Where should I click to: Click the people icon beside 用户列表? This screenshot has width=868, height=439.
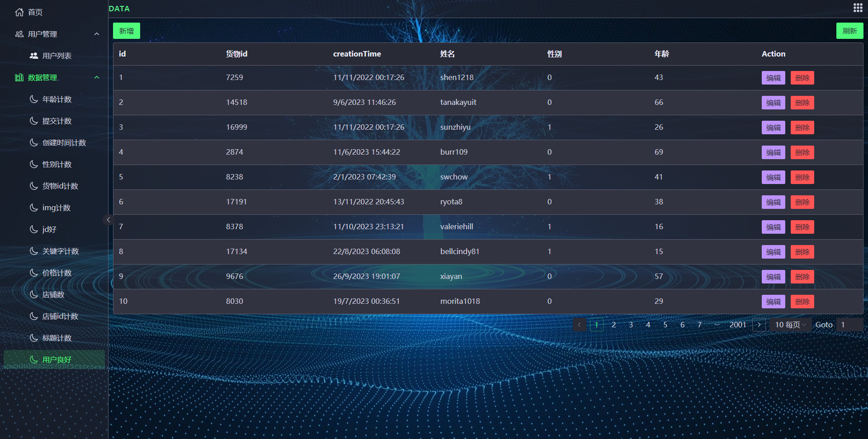pyautogui.click(x=34, y=56)
